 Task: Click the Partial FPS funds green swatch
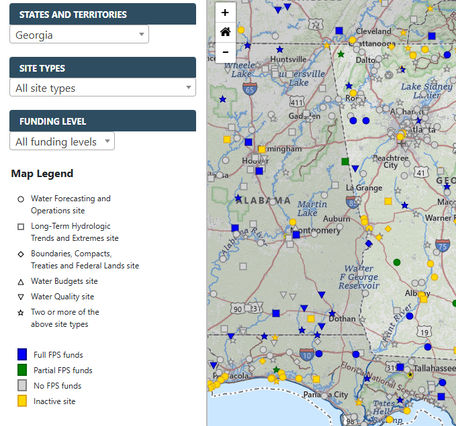22,370
